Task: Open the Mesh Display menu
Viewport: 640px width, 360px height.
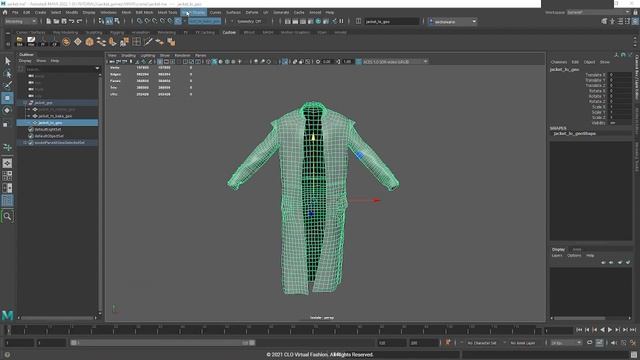Action: (x=193, y=13)
